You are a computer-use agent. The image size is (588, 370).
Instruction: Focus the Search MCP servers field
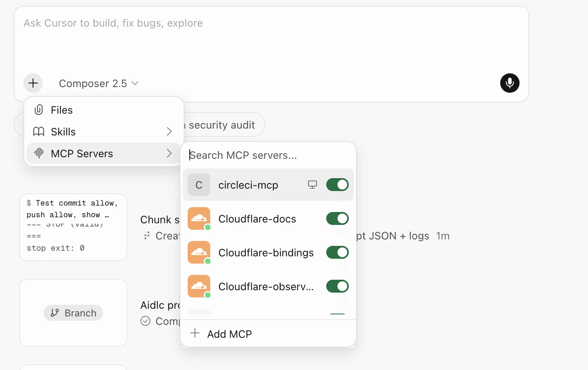[x=268, y=155]
